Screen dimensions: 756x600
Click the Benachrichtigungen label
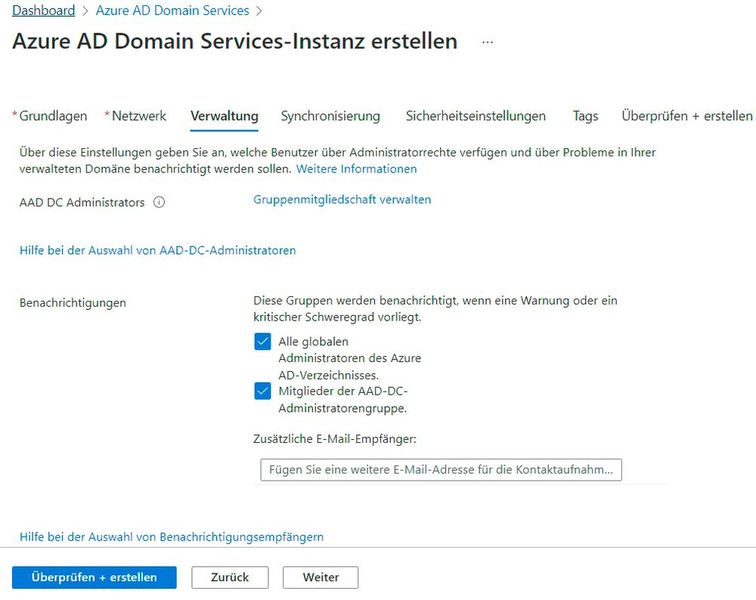coord(73,303)
